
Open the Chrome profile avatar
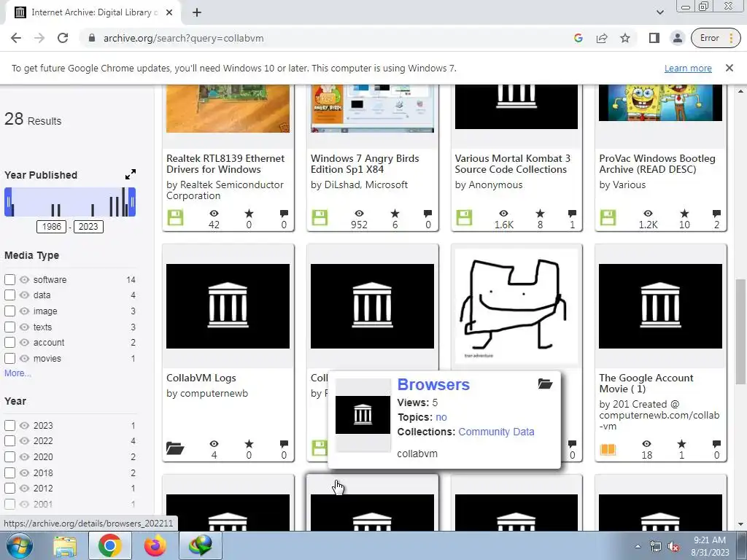point(678,38)
